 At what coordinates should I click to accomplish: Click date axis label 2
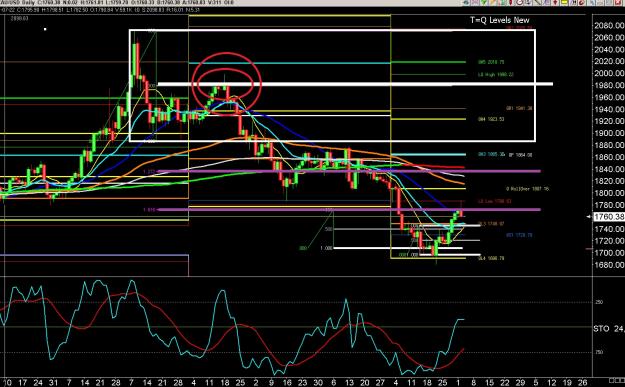[256, 383]
